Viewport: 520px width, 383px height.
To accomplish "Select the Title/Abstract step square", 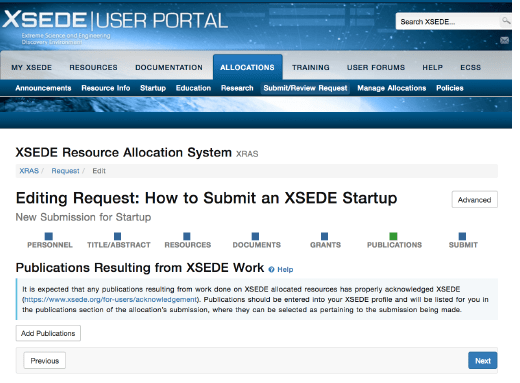I will (x=117, y=236).
